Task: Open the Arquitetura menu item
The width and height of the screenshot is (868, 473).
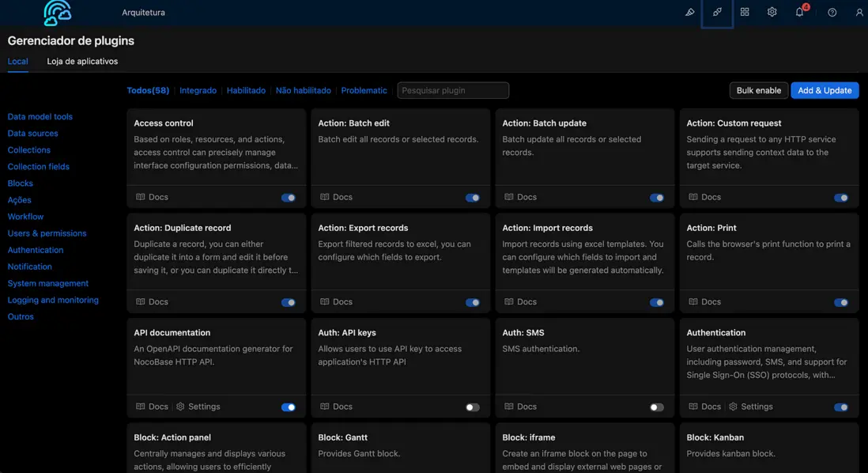Action: 143,13
